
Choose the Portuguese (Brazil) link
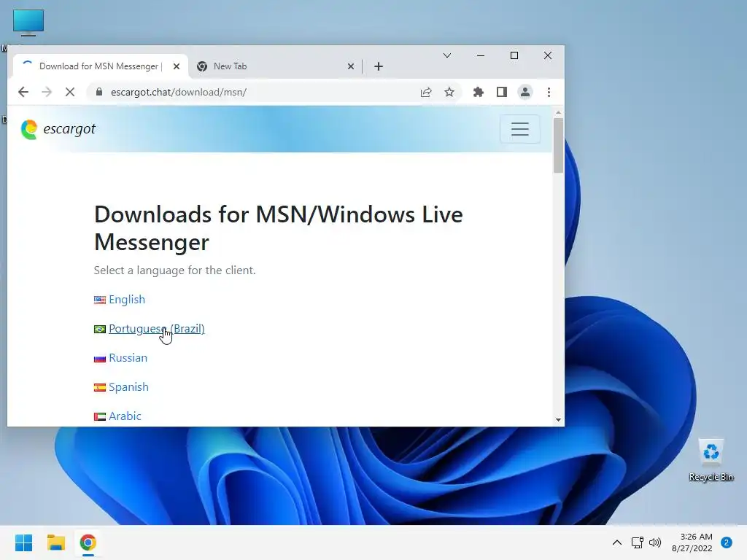pyautogui.click(x=156, y=329)
